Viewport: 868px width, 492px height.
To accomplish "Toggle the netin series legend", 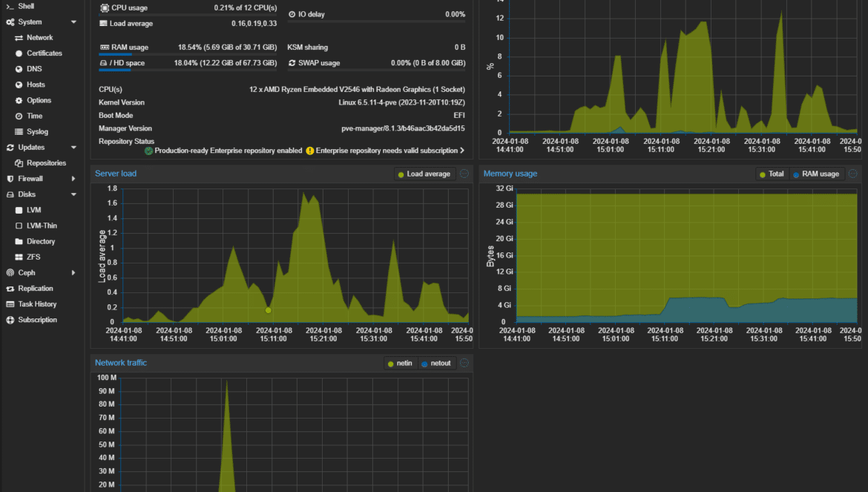I will [400, 364].
